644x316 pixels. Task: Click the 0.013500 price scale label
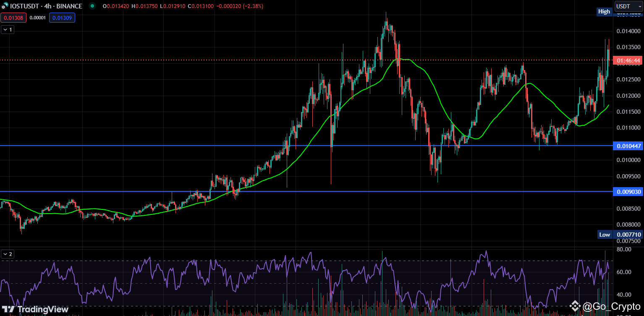click(628, 47)
